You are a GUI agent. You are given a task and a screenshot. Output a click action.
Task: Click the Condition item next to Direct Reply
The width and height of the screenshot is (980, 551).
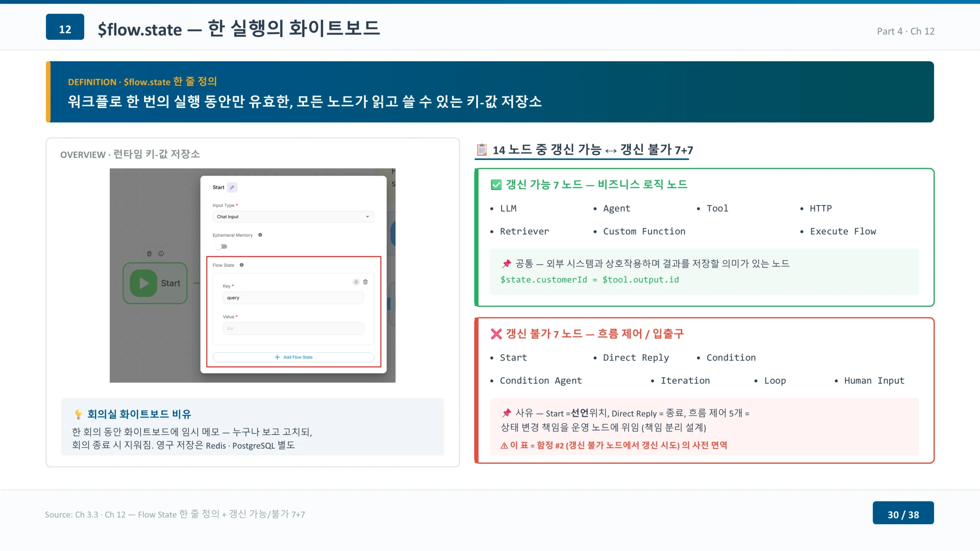coord(731,358)
